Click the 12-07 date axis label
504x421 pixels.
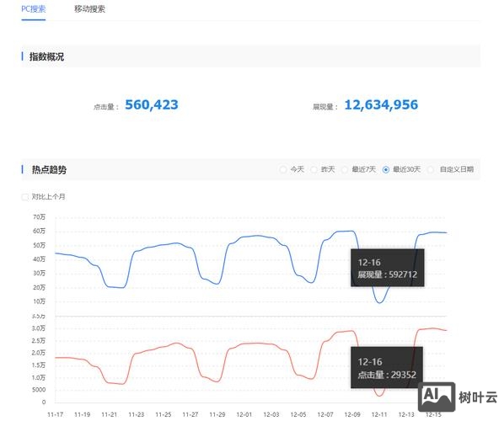325,414
